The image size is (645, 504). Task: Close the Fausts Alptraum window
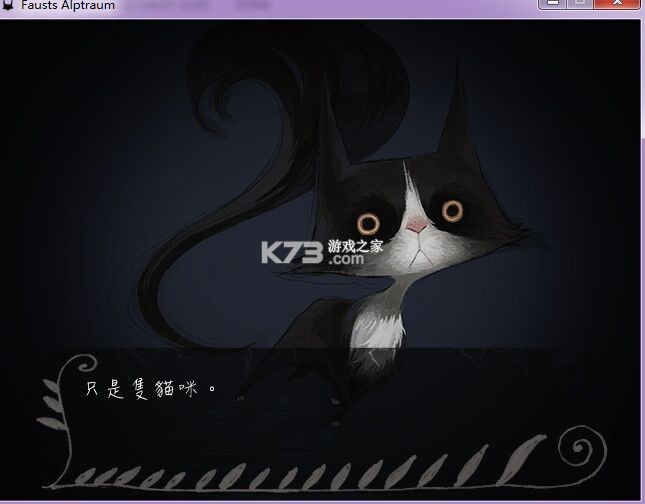click(617, 4)
